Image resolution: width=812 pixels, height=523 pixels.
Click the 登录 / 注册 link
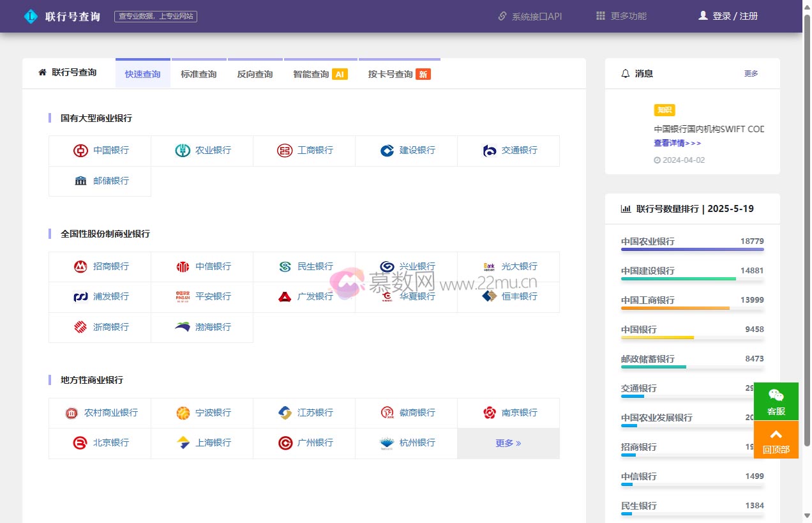point(728,16)
